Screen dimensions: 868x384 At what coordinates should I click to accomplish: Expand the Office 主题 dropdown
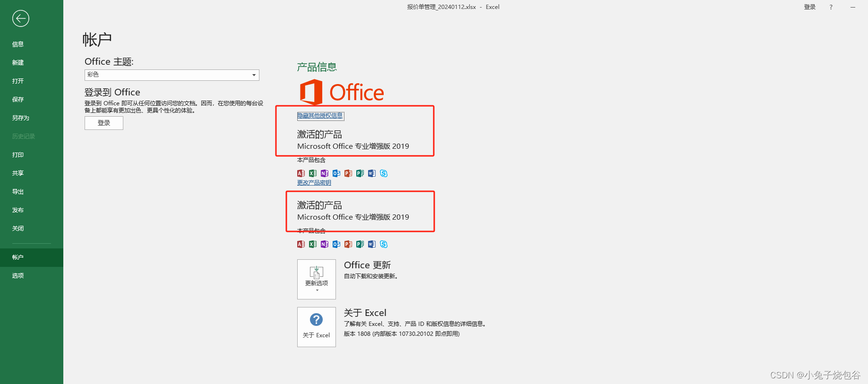pos(172,75)
